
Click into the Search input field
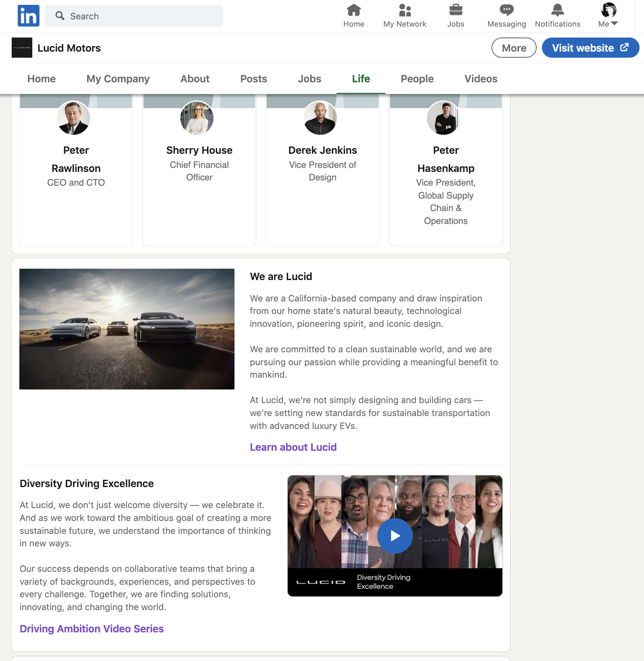134,16
